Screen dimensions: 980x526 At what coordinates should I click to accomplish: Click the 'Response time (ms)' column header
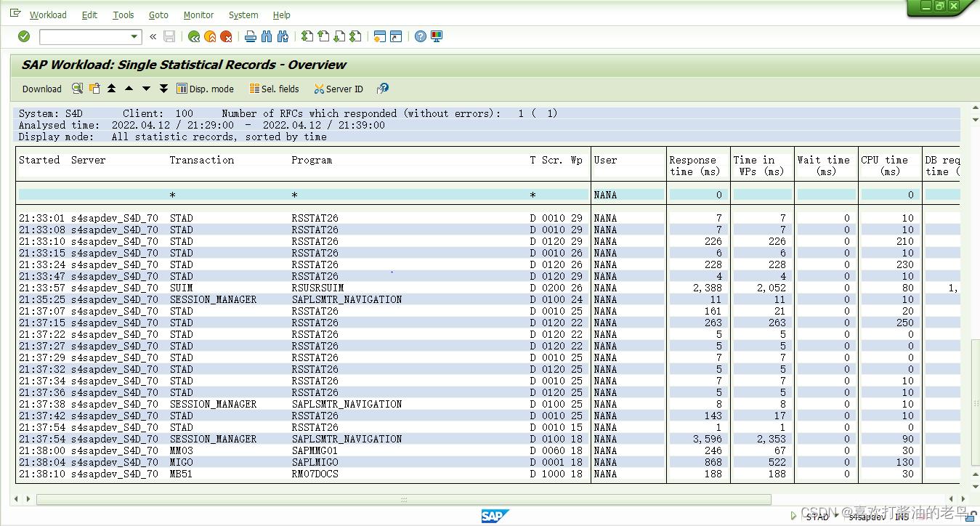pyautogui.click(x=694, y=166)
